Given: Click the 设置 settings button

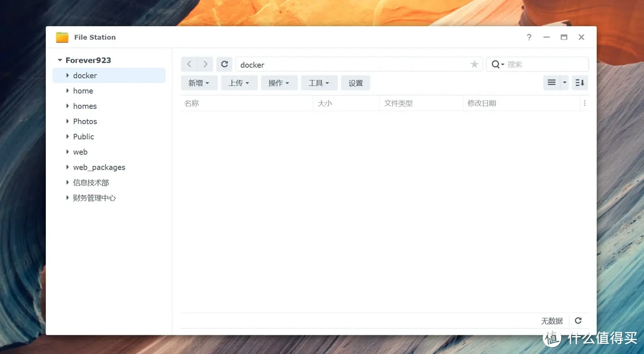Looking at the screenshot, I should pyautogui.click(x=355, y=82).
